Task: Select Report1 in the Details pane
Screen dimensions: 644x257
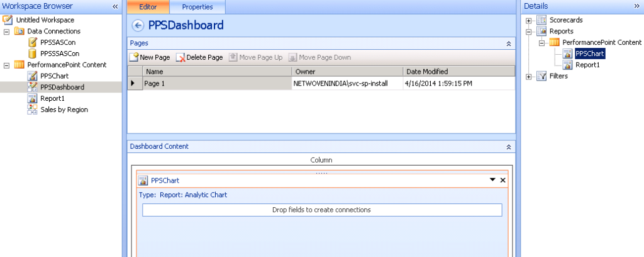Action: point(588,65)
